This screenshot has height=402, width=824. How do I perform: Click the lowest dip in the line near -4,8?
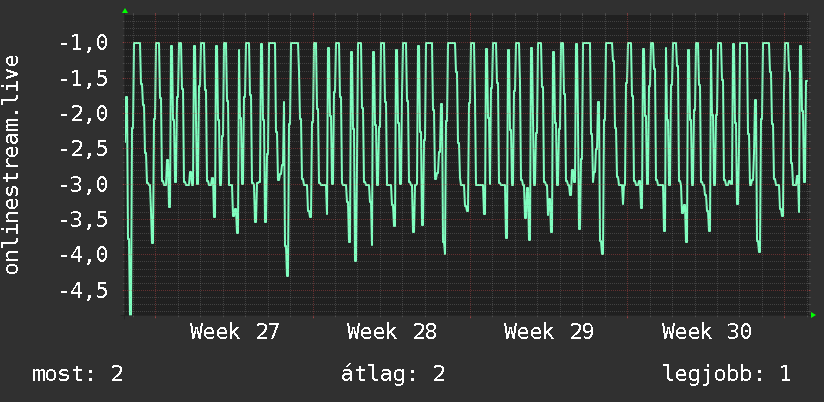tap(130, 313)
